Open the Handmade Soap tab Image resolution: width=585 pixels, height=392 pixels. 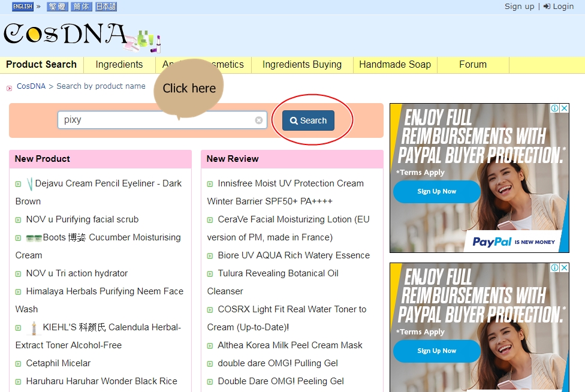[x=395, y=65]
